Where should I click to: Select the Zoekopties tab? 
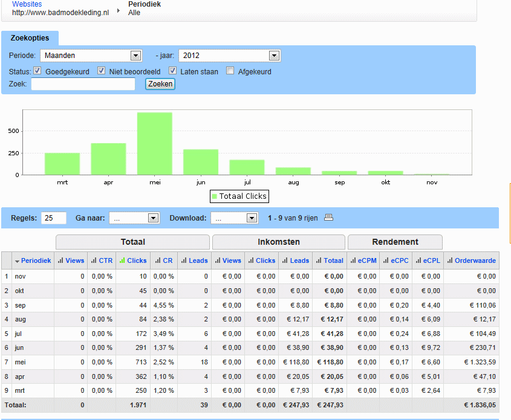coord(30,38)
